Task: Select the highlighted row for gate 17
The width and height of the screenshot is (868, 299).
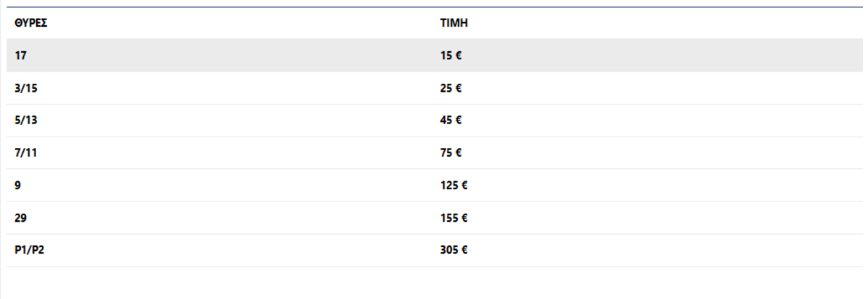Action: click(435, 56)
